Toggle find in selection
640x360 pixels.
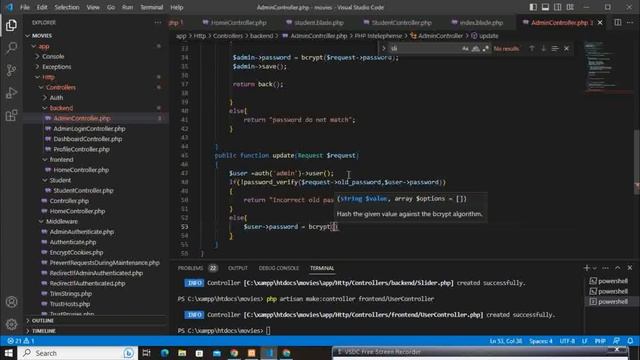(555, 48)
